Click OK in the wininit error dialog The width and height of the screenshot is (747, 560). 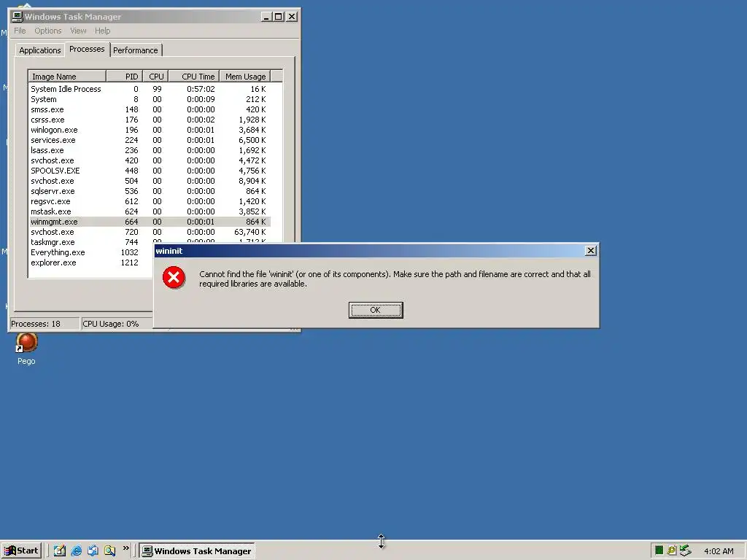tap(376, 310)
